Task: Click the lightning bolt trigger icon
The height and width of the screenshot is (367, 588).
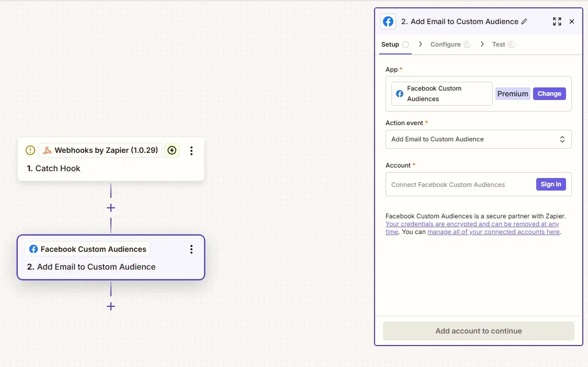Action: click(x=172, y=150)
